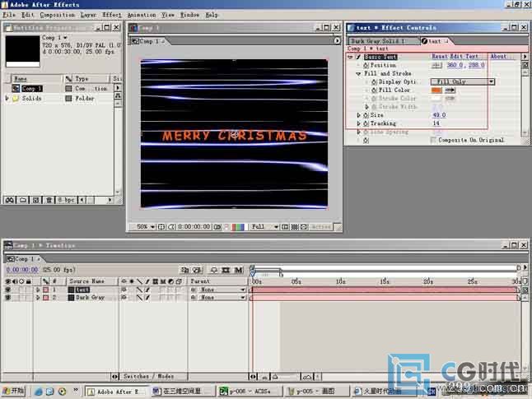Click the trash Delete icon in Project panel
Viewport: 532px width, 399px height.
coord(49,200)
